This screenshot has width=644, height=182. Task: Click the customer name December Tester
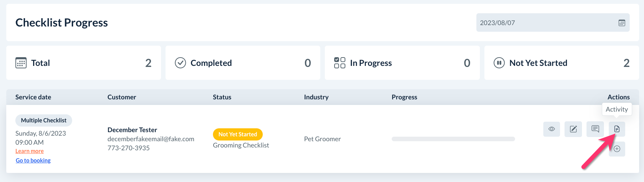click(x=132, y=130)
